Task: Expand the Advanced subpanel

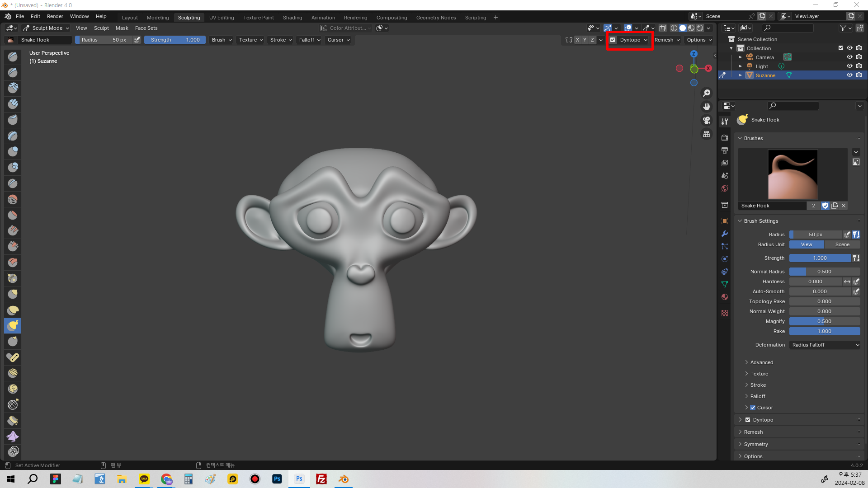Action: (762, 362)
